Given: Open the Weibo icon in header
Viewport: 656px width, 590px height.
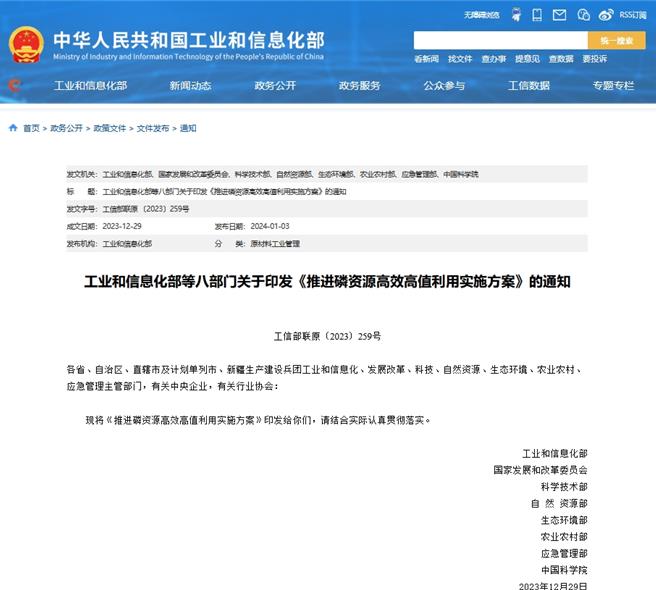Looking at the screenshot, I should 607,15.
